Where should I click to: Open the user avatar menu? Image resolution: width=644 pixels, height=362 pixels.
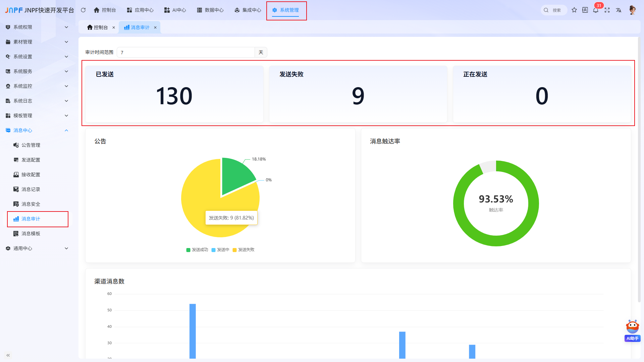coord(632,10)
